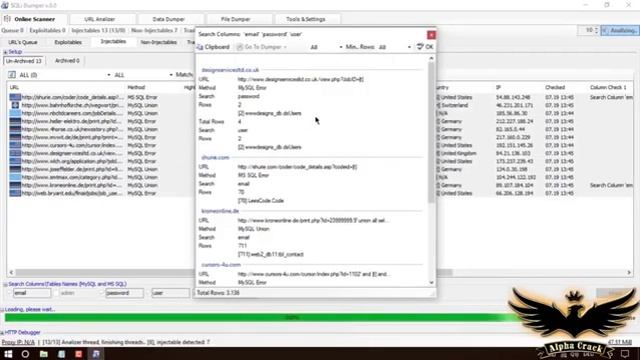Click the Proxy IP: N/A link
The height and width of the screenshot is (360, 640).
[18, 342]
